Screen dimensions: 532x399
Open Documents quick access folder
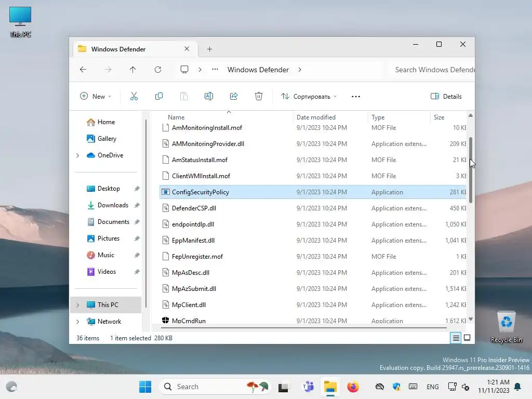[113, 221]
